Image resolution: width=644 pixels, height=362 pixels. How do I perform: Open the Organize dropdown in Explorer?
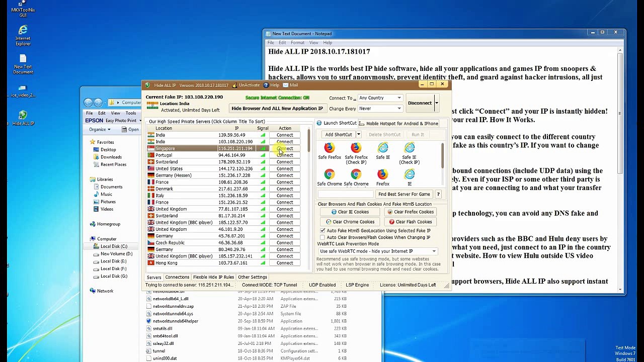pyautogui.click(x=100, y=130)
